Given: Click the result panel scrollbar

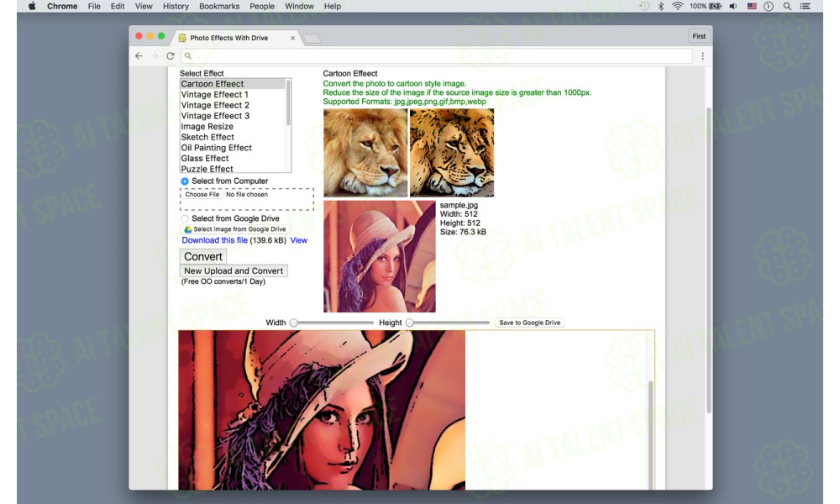Looking at the screenshot, I should click(x=651, y=433).
